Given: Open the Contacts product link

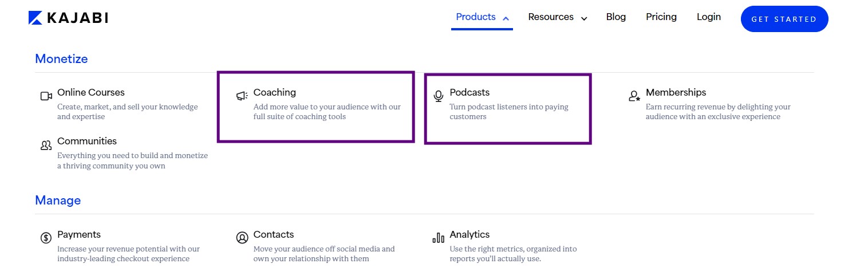Looking at the screenshot, I should (x=274, y=234).
